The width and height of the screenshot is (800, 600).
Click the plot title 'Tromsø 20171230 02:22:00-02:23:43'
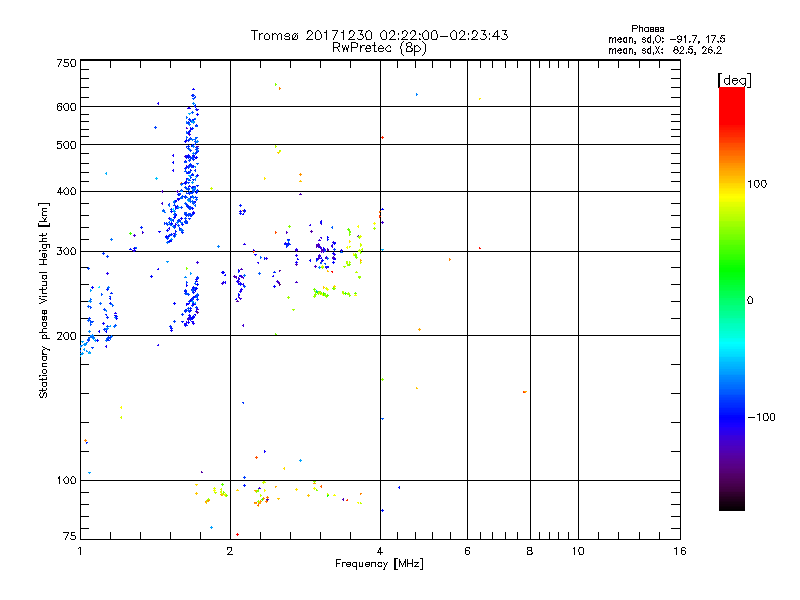[x=379, y=35]
